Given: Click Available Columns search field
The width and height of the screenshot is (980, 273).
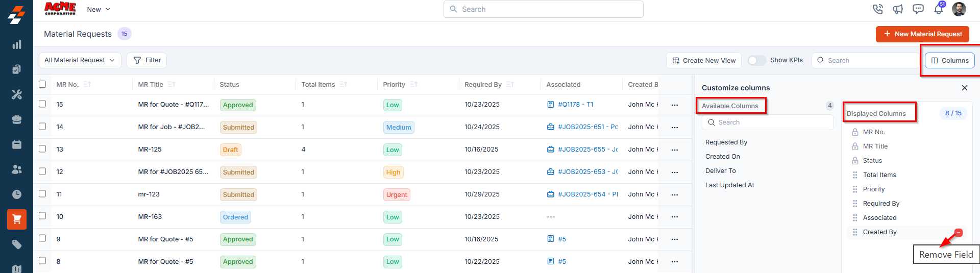Looking at the screenshot, I should 768,122.
